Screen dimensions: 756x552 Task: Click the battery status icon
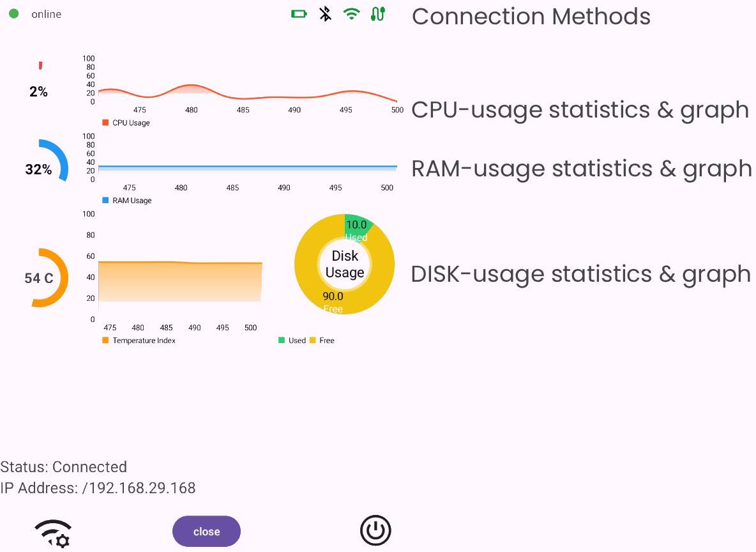pos(299,13)
